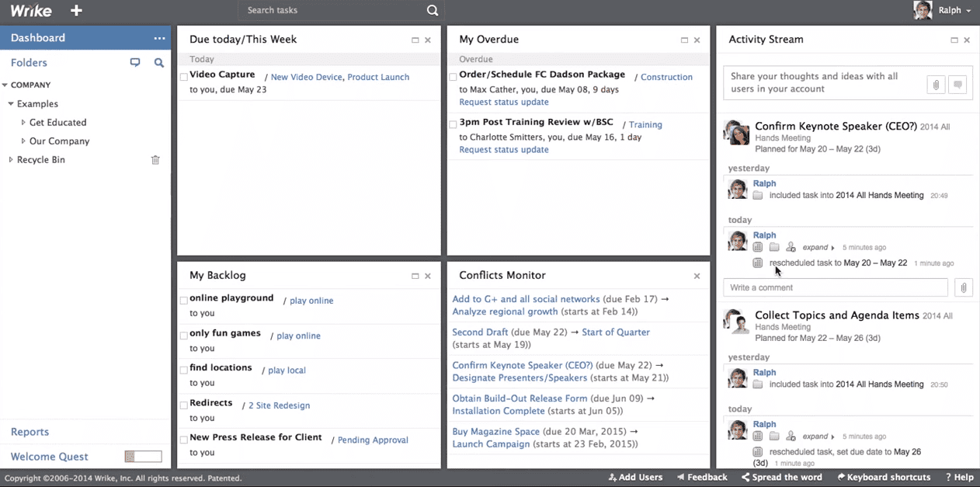The width and height of the screenshot is (980, 487).
Task: Click the three-dots menu beside Dashboard
Action: 159,38
